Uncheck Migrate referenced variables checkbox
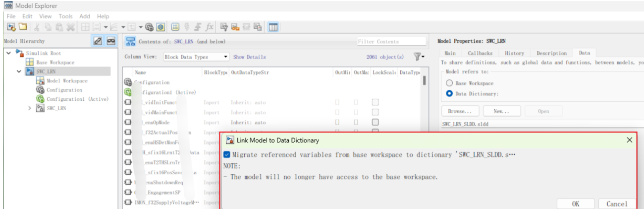 [x=227, y=155]
